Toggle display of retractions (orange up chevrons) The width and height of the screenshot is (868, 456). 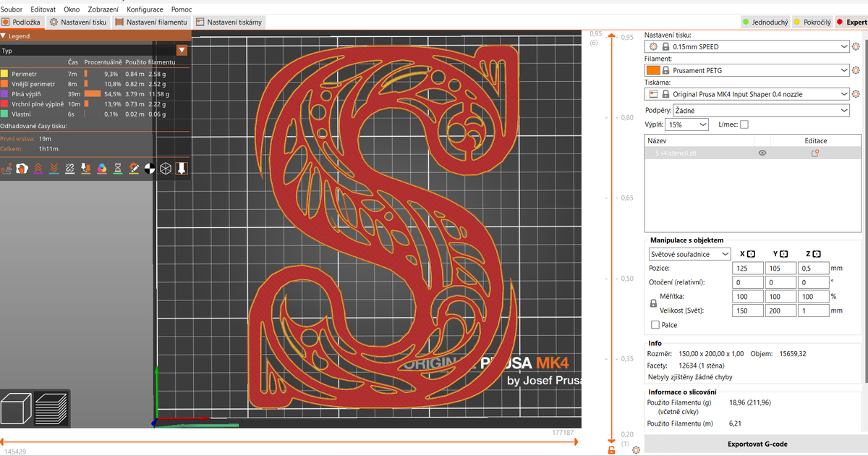(x=38, y=169)
